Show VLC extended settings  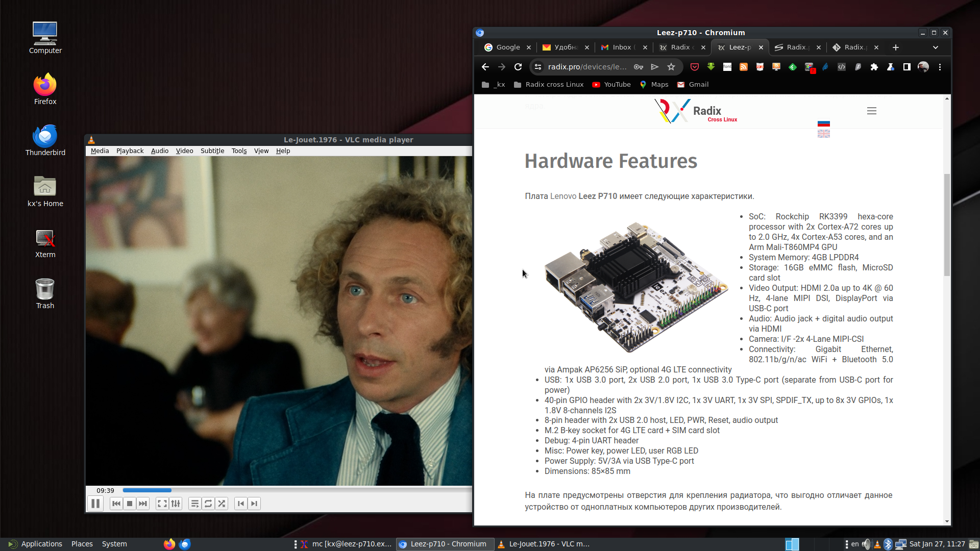[x=176, y=504]
